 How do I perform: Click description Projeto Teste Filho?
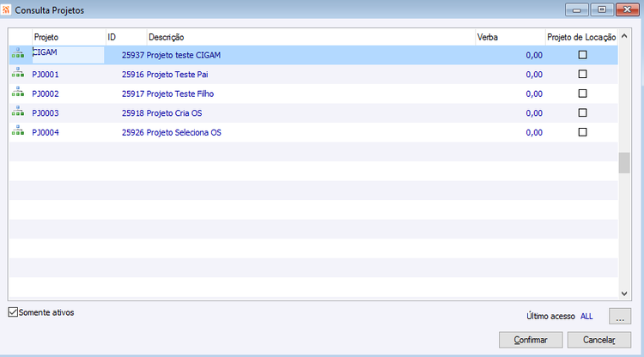click(x=180, y=94)
